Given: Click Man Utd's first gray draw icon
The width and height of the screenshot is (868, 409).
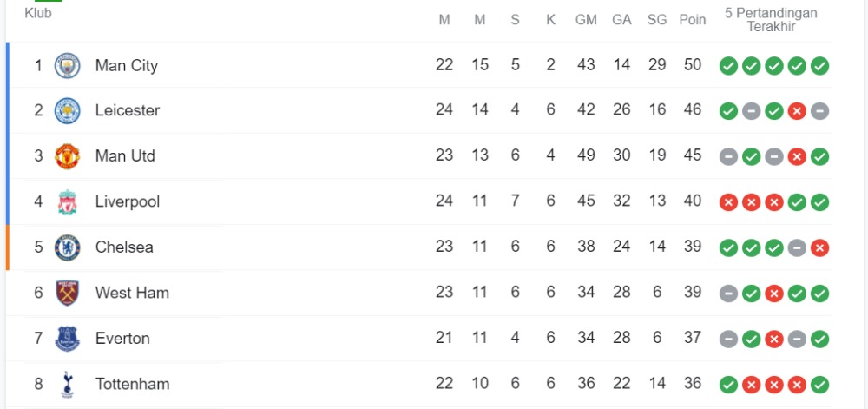Looking at the screenshot, I should pyautogui.click(x=728, y=156).
